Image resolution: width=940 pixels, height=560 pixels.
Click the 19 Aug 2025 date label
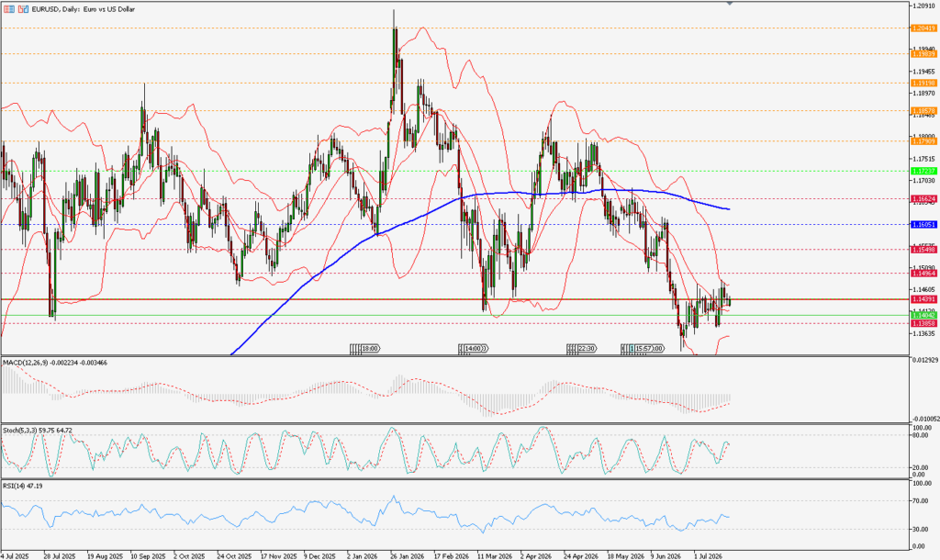[105, 556]
